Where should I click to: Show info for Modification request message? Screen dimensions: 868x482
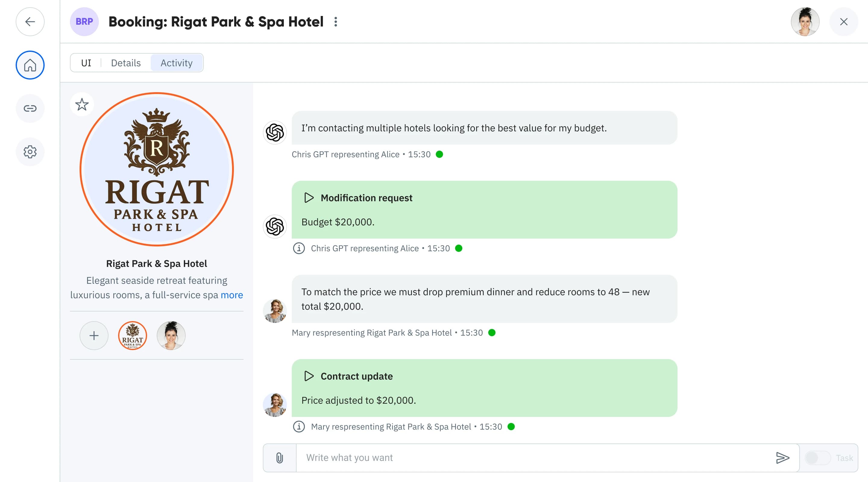[x=299, y=249]
